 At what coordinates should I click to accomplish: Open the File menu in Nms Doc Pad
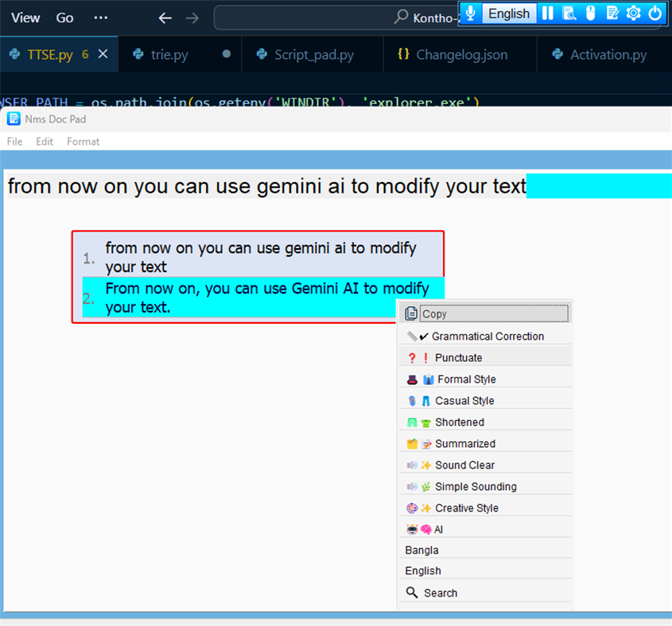[x=14, y=142]
